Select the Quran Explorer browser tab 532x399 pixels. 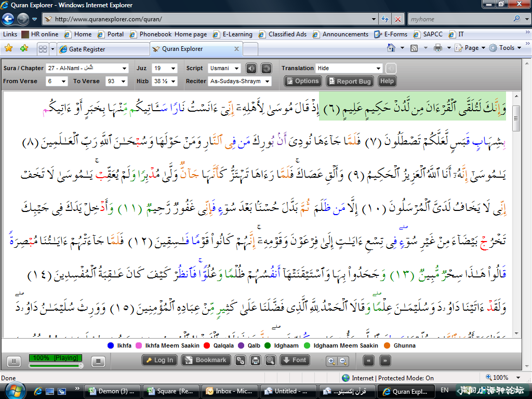point(196,49)
